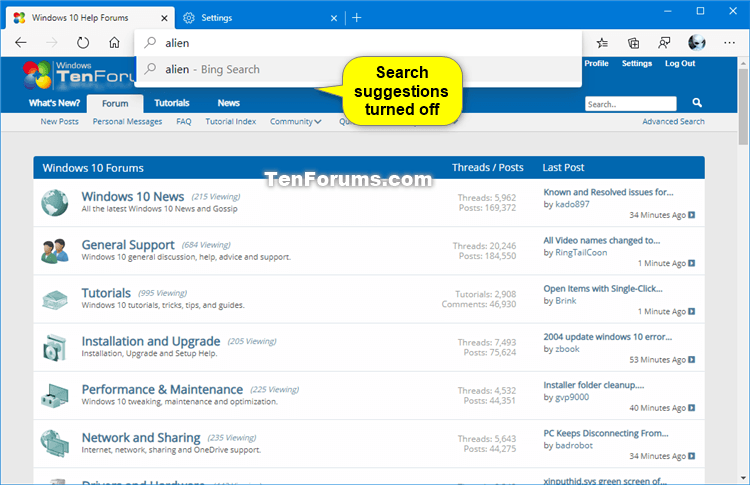The height and width of the screenshot is (485, 750).
Task: Close the Windows 10 Help Forums tab
Action: (164, 18)
